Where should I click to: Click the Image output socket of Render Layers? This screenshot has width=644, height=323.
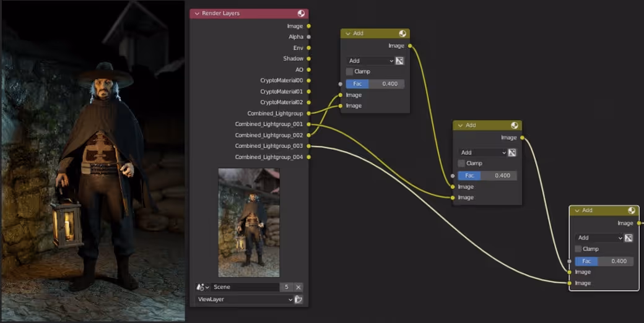click(x=308, y=26)
